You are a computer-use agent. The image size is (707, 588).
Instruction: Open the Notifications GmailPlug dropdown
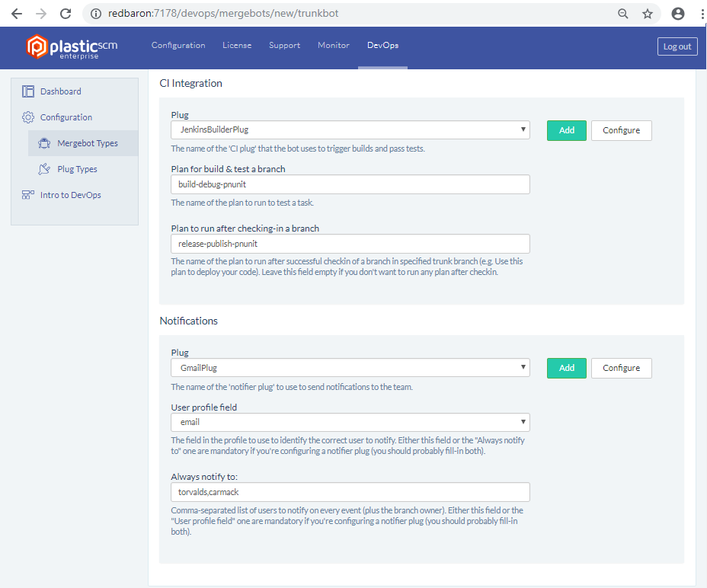coord(350,367)
